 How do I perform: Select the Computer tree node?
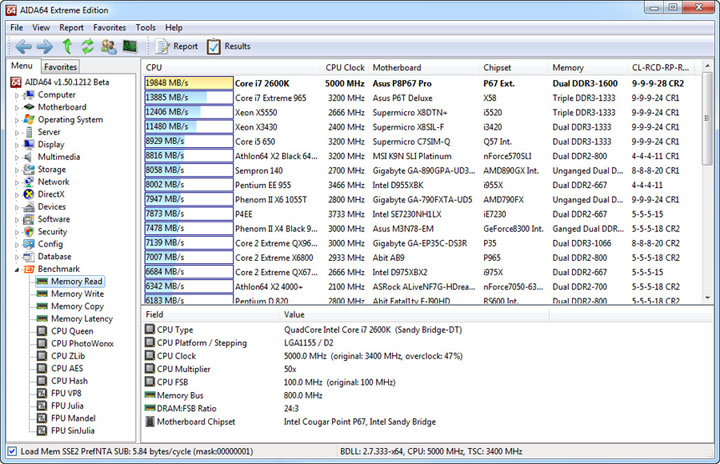click(x=56, y=95)
